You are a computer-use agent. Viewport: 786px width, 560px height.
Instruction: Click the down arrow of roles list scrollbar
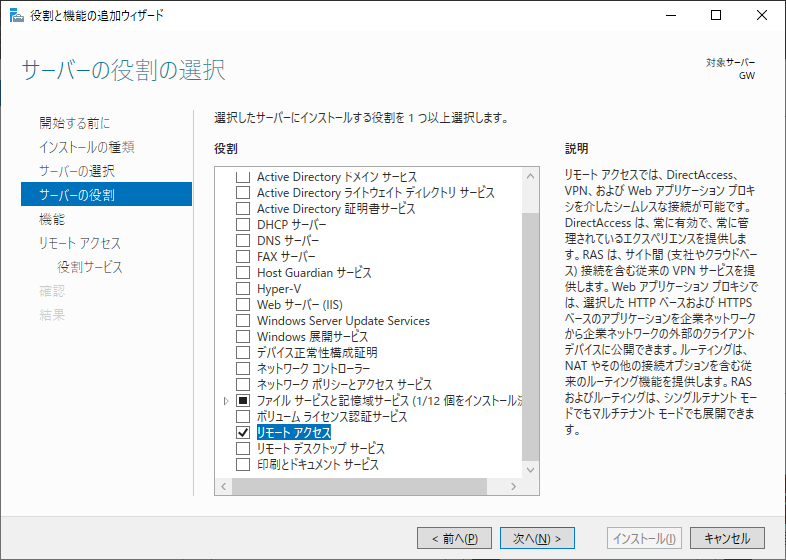coord(530,470)
